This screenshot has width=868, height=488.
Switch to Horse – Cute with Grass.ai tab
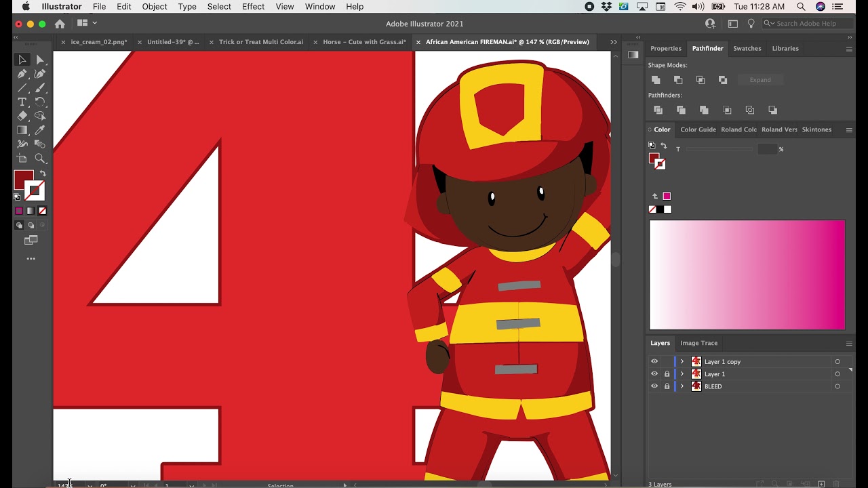[364, 42]
